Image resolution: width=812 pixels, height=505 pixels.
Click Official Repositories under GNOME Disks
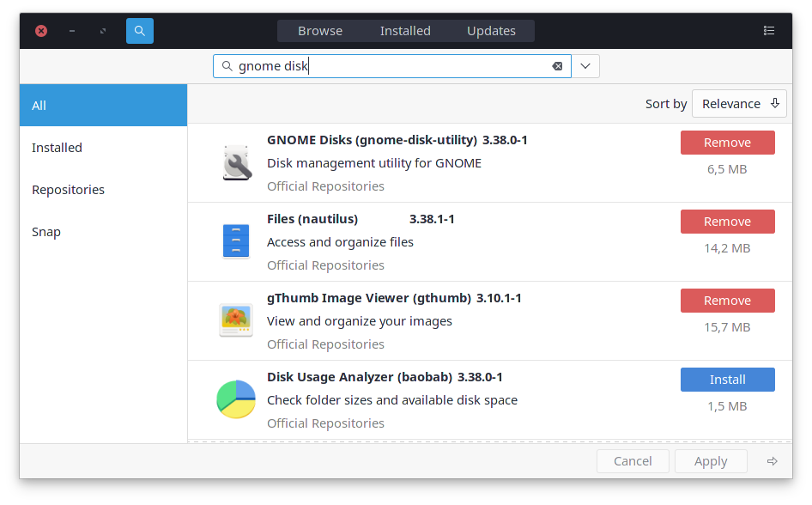pyautogui.click(x=325, y=186)
